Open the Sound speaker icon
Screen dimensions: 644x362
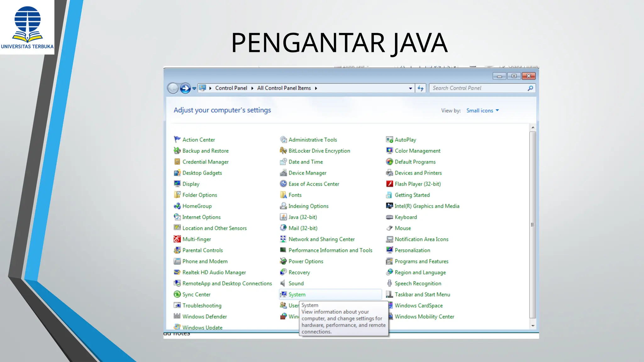pos(283,283)
